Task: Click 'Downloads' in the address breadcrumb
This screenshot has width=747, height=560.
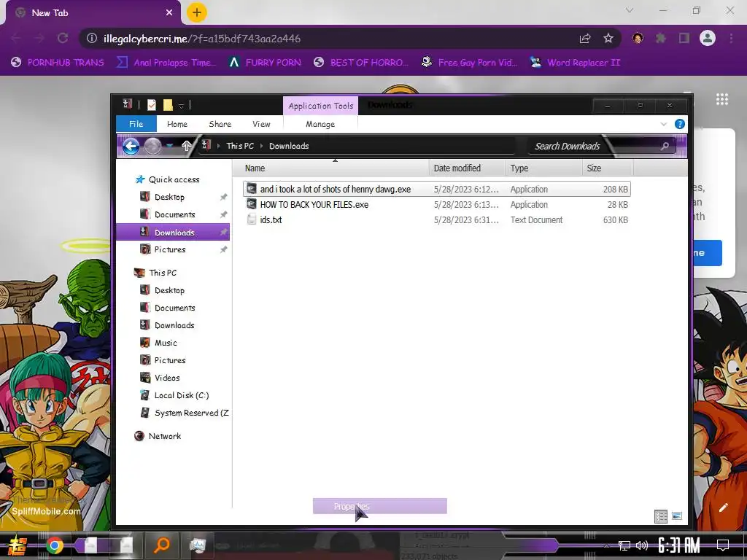Action: [289, 146]
